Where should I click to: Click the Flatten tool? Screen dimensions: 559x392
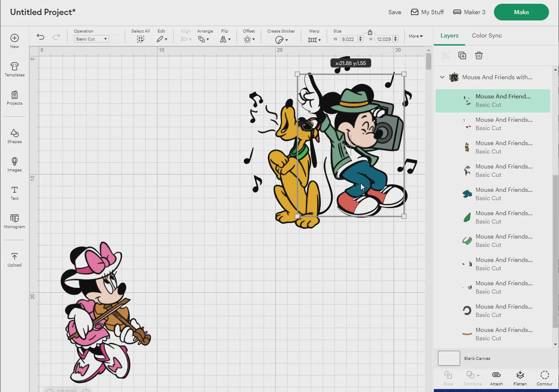(520, 378)
